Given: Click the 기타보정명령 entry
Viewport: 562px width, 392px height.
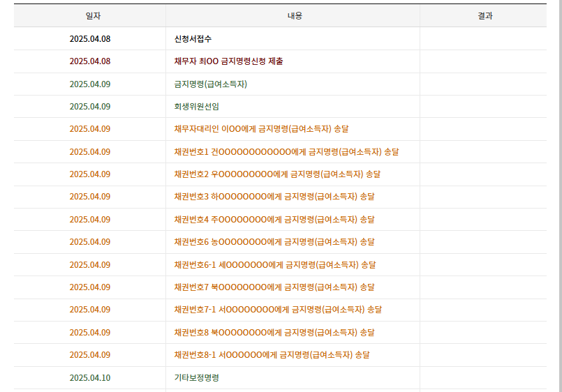Looking at the screenshot, I should [x=196, y=377].
